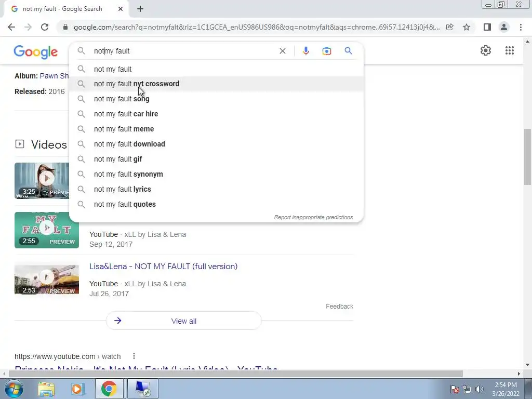Open Google quick settings gear
Viewport: 532px width, 399px height.
486,50
